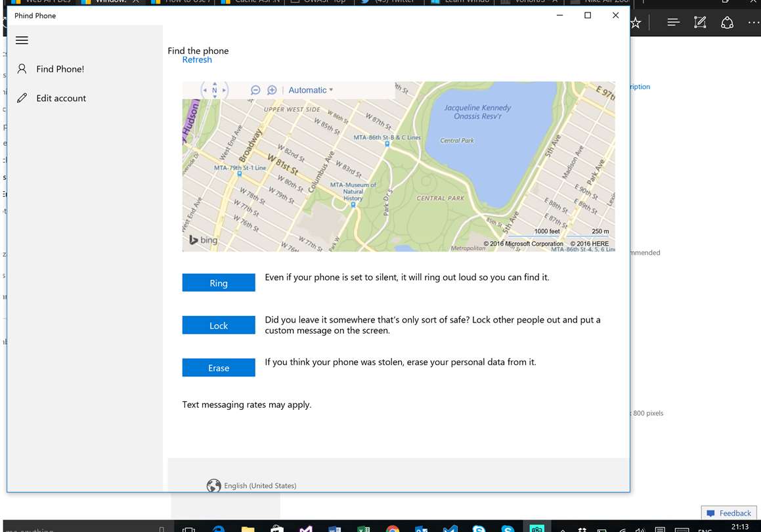Click the Lock button
The height and width of the screenshot is (532, 761).
[219, 325]
